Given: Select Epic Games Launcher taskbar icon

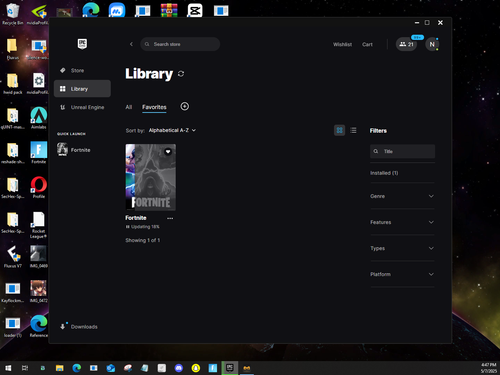Looking at the screenshot, I should click(x=230, y=368).
